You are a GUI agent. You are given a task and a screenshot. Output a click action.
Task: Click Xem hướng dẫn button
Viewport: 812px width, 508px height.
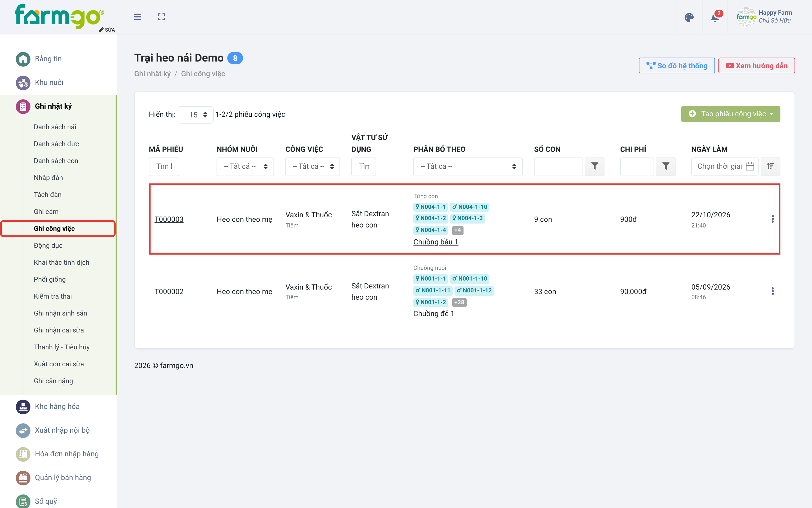[x=756, y=65]
